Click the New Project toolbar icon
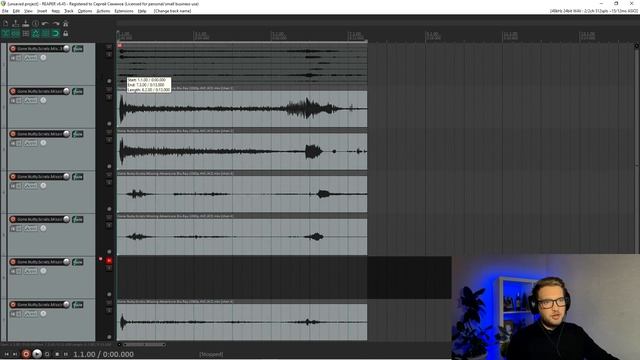Image resolution: width=640 pixels, height=360 pixels. (6, 24)
